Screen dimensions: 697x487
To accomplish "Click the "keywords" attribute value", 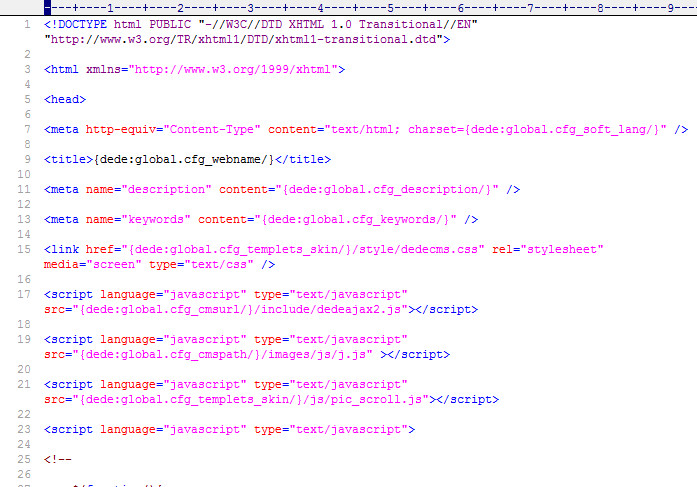I will (156, 219).
